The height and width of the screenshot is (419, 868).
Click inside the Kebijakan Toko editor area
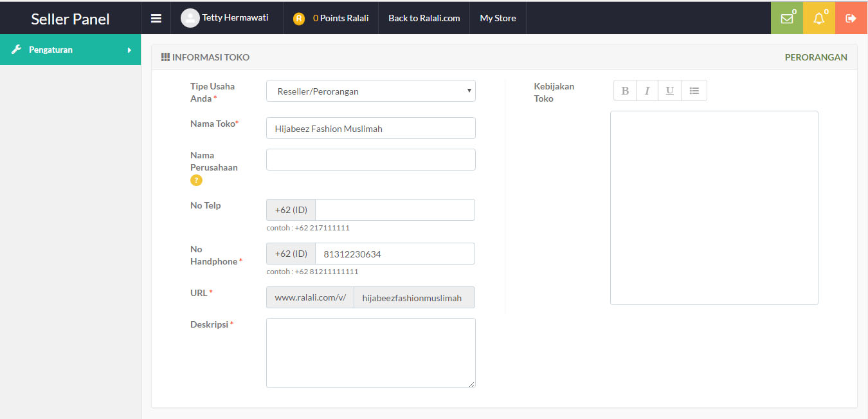coord(714,207)
